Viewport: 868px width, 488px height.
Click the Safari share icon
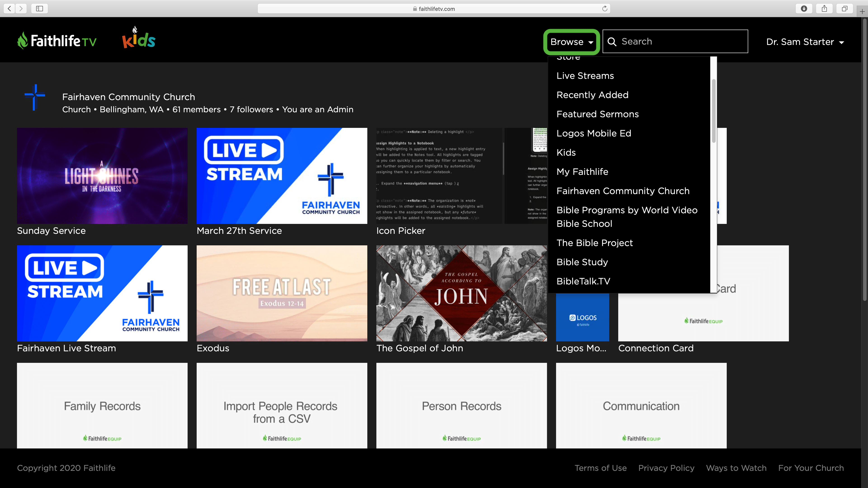[824, 8]
